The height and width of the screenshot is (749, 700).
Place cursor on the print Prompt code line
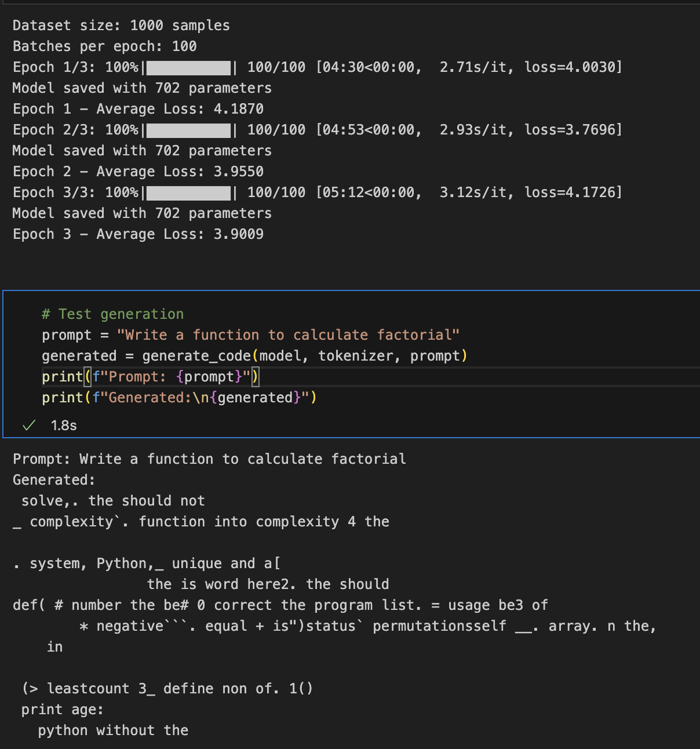(x=151, y=377)
